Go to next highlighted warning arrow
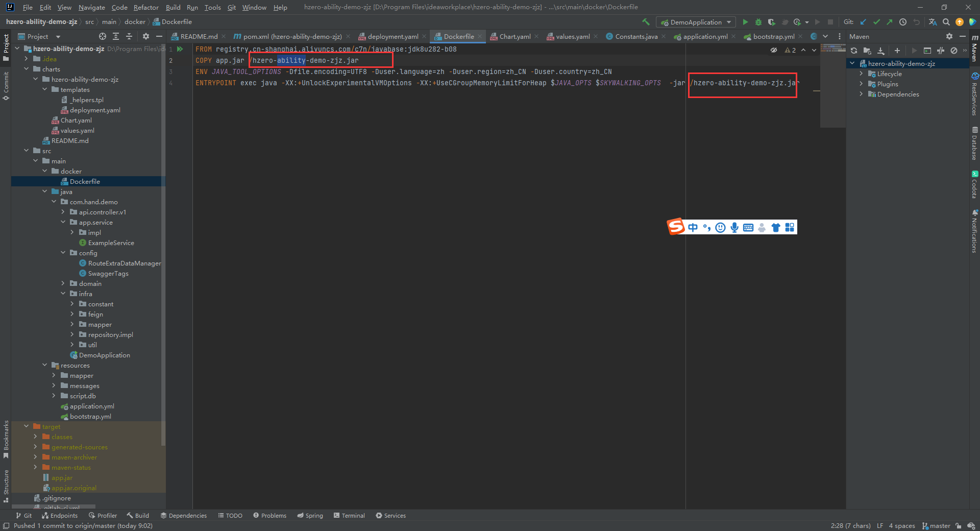The width and height of the screenshot is (980, 531). [814, 50]
